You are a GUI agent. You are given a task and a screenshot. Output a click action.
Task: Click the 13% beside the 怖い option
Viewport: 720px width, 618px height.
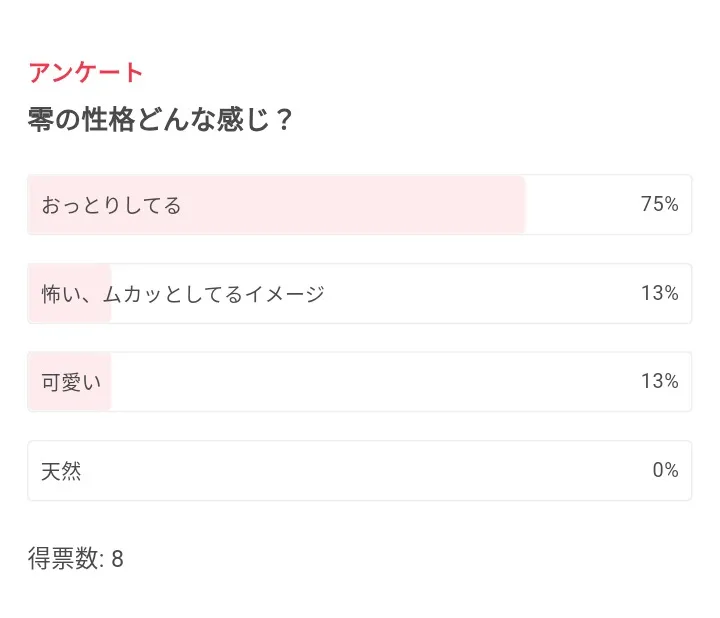pyautogui.click(x=659, y=293)
